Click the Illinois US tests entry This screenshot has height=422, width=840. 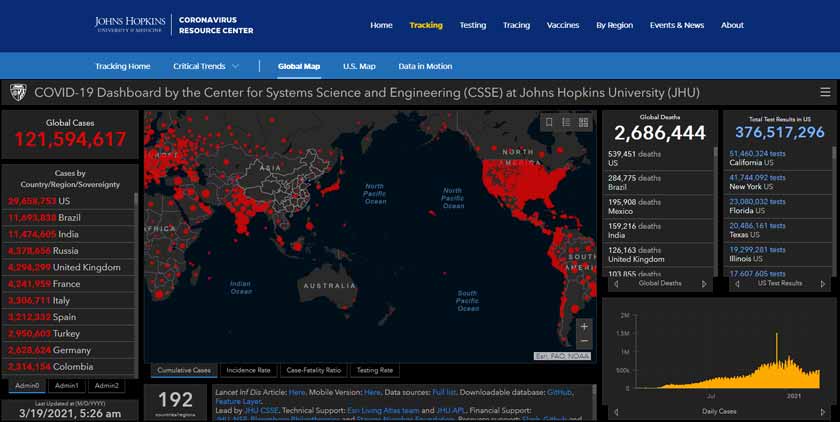(779, 254)
